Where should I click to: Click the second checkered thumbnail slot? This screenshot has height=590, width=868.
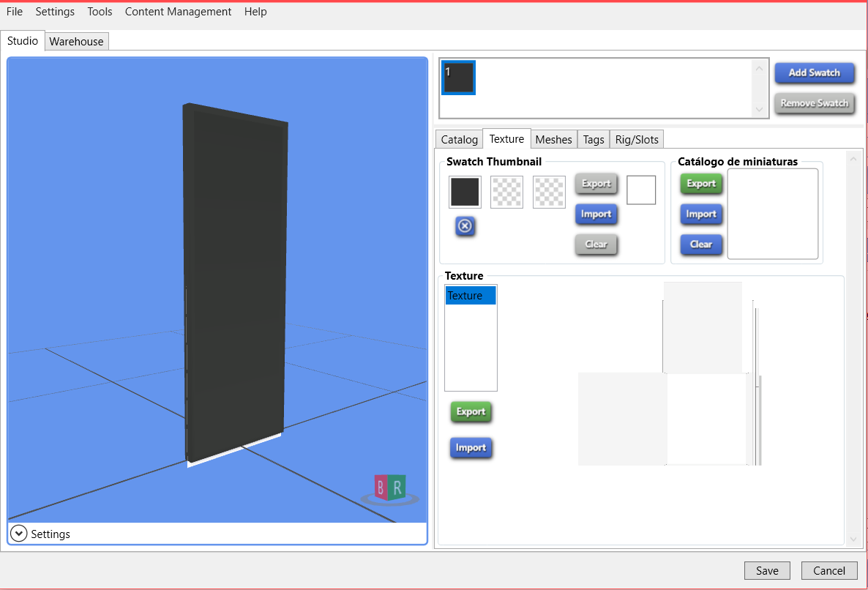[506, 192]
